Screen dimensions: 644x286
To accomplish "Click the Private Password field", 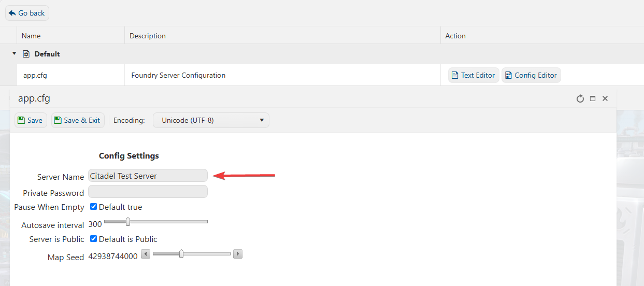I will coord(148,192).
